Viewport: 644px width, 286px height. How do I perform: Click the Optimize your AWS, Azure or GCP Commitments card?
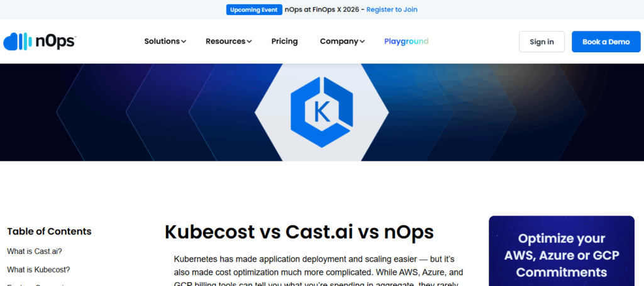tap(562, 251)
